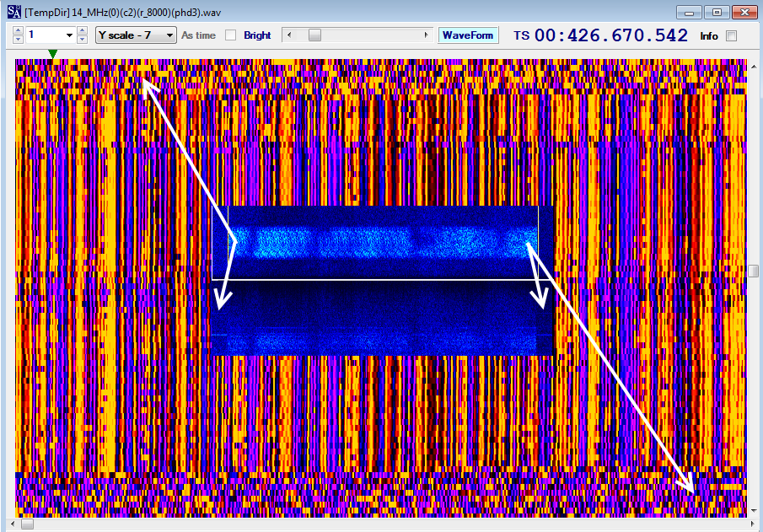Click the WaveForm button
763x532 pixels.
click(468, 35)
